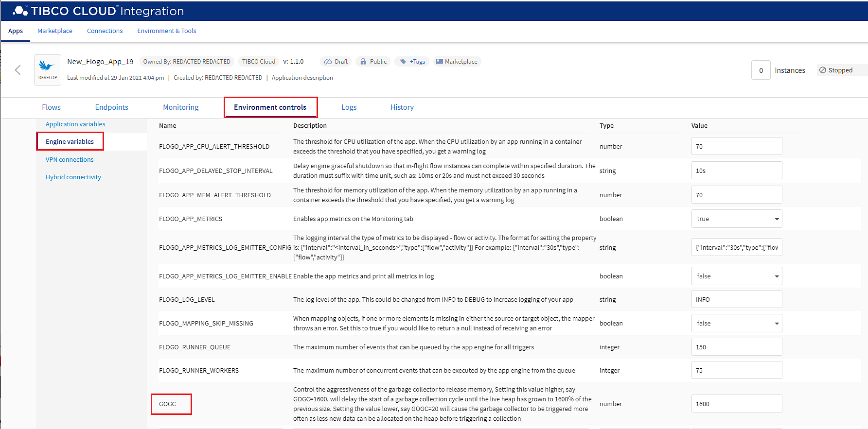The width and height of the screenshot is (868, 429).
Task: Click the Stopped status icon
Action: coord(823,70)
